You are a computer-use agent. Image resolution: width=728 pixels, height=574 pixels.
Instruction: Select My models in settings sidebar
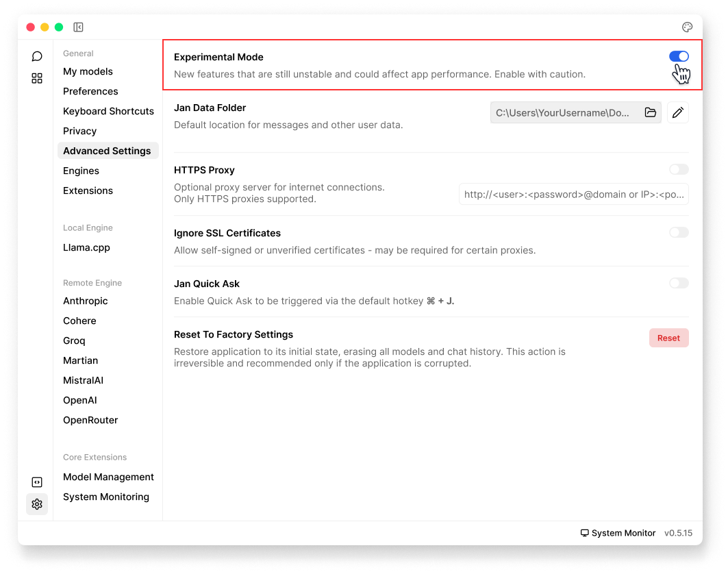[x=88, y=71]
